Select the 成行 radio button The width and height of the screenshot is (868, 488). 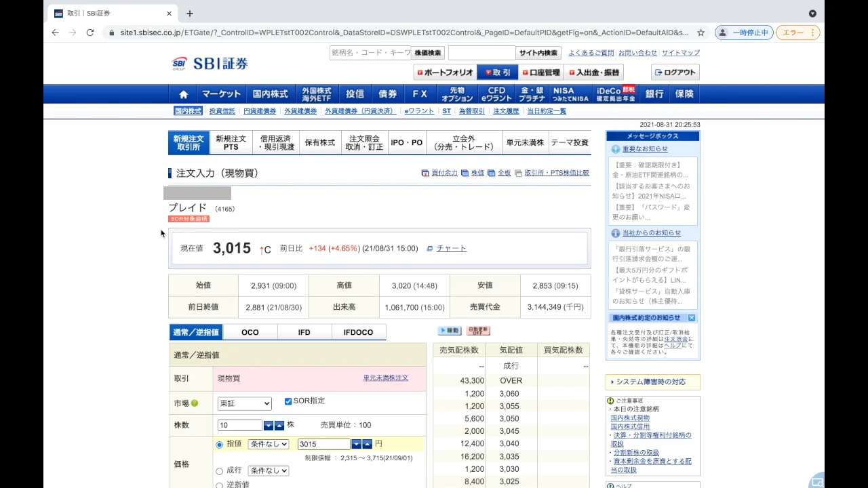point(219,471)
